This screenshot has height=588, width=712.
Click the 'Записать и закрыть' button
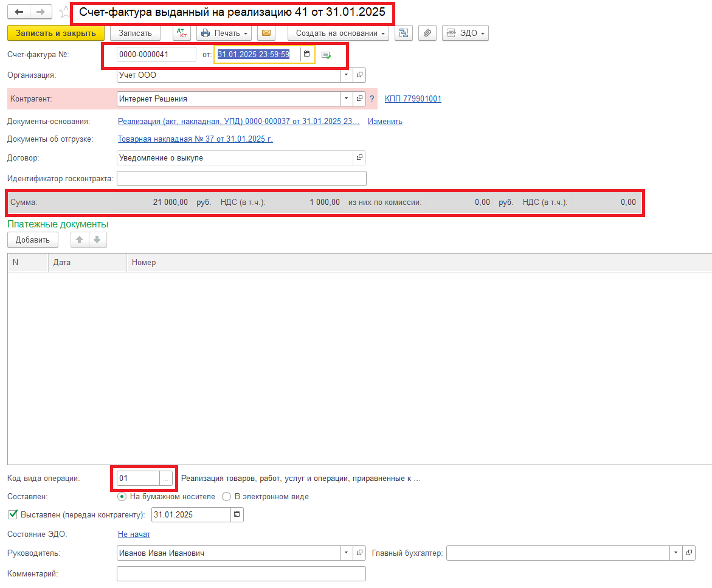pyautogui.click(x=56, y=33)
